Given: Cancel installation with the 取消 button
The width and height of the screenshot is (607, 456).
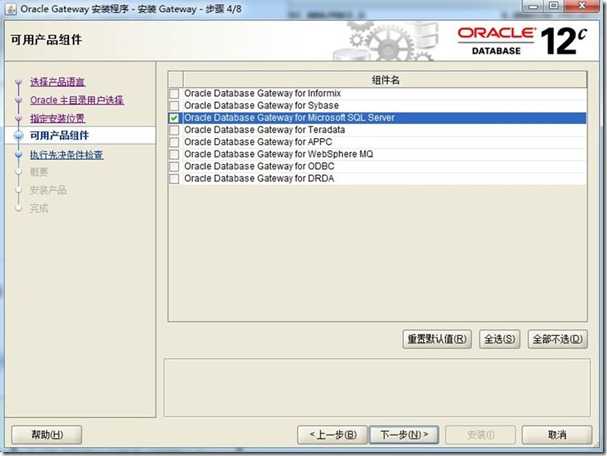Looking at the screenshot, I should pyautogui.click(x=557, y=435).
